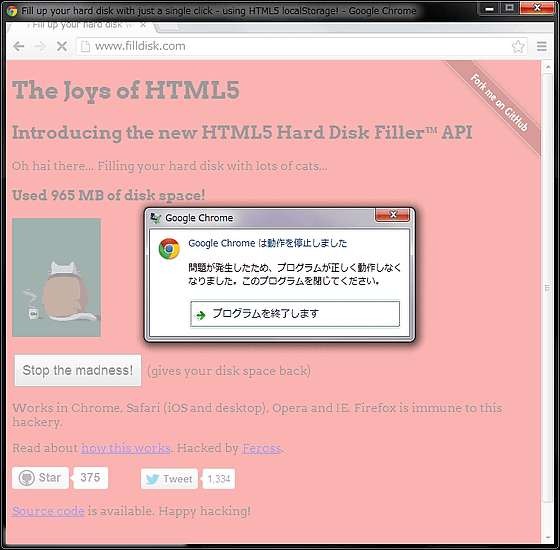
Task: Click the vertical scrollbar thumb
Action: [548, 288]
